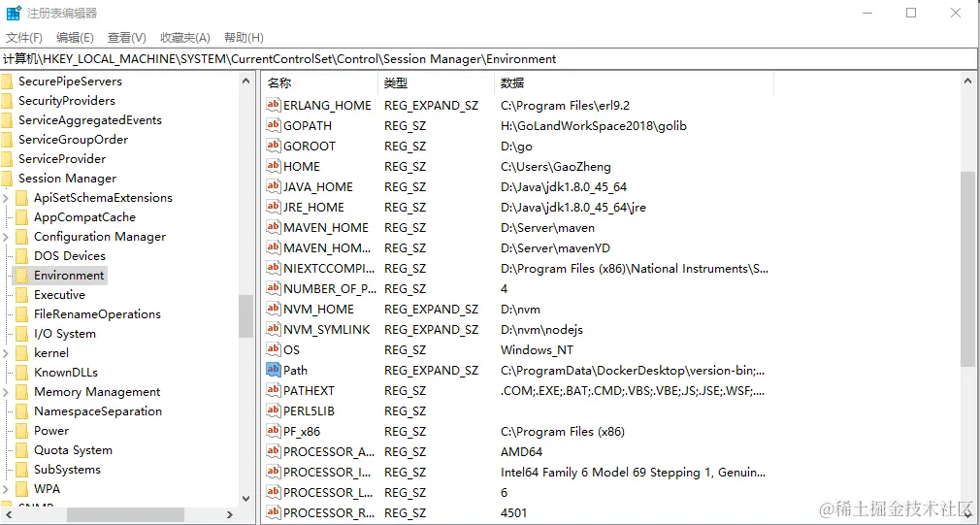Click the tree horizontal scrollbar right arrow
Viewport: 980px width, 525px height.
point(230,515)
